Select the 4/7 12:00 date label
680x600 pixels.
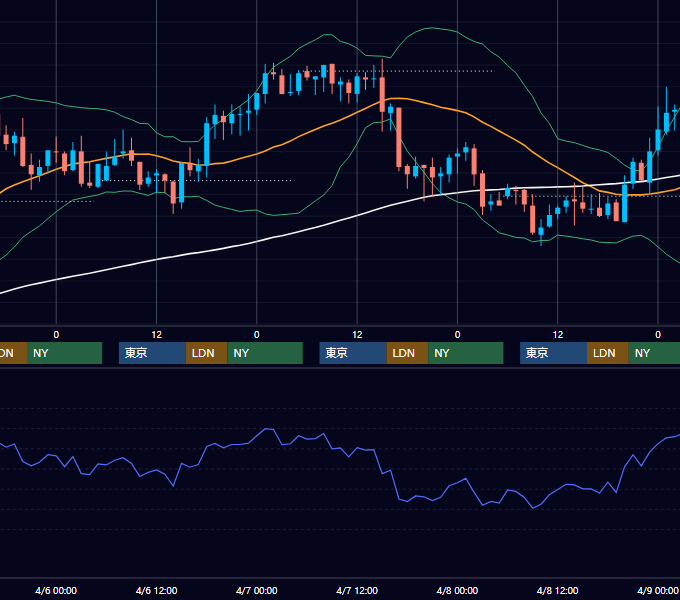click(357, 590)
